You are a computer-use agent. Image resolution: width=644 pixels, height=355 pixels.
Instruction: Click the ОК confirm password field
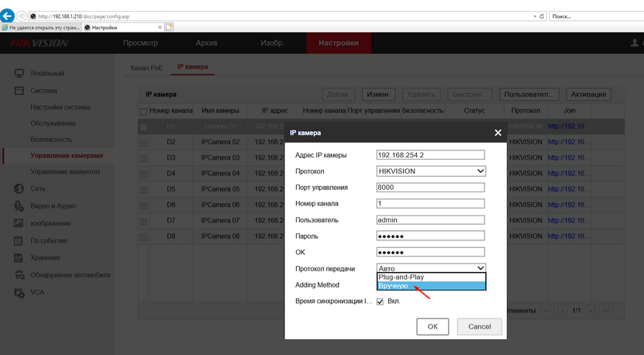tap(430, 252)
